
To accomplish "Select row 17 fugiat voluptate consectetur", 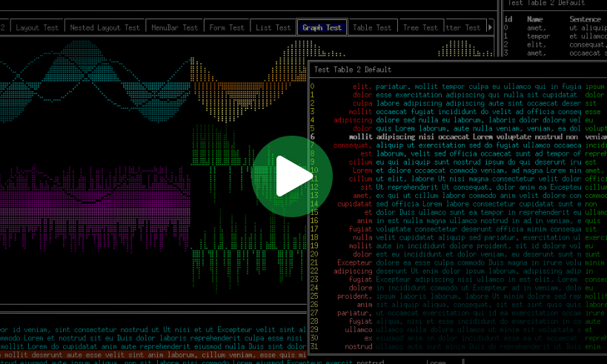I will [x=458, y=229].
